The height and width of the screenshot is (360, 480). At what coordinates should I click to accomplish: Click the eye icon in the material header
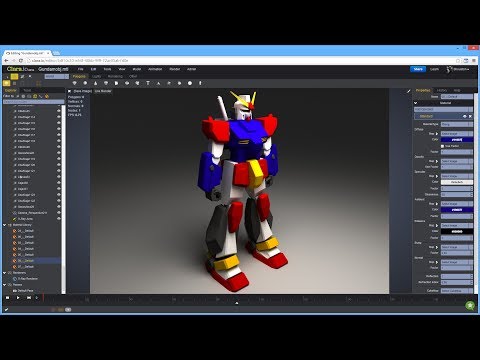tap(465, 116)
